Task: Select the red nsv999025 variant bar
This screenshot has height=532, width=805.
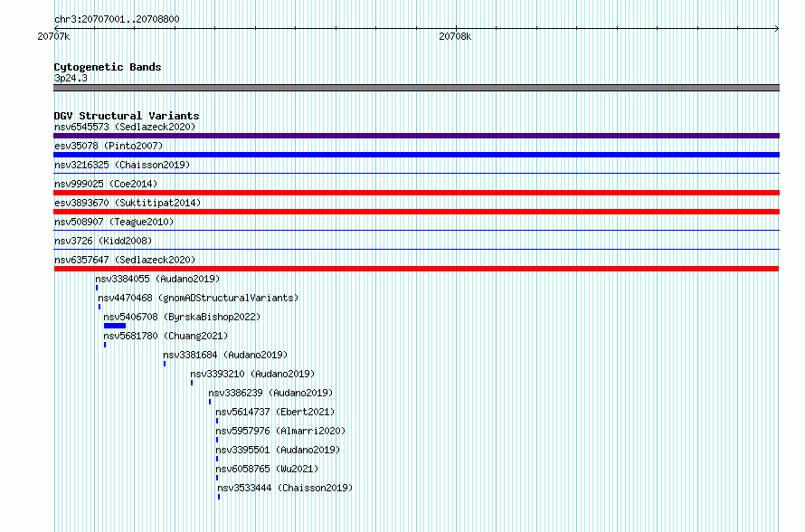Action: [416, 193]
